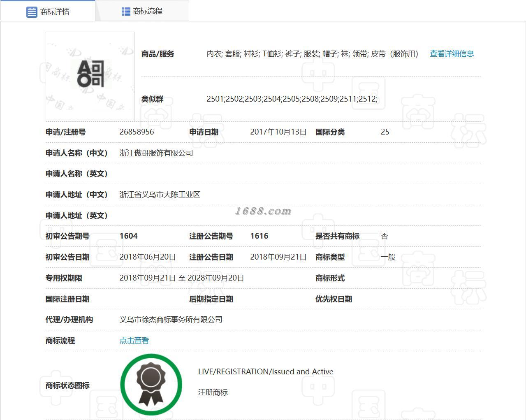Screen dimensions: 526x420
Task: Click the 商标详情 tab icon
Action: pos(32,12)
